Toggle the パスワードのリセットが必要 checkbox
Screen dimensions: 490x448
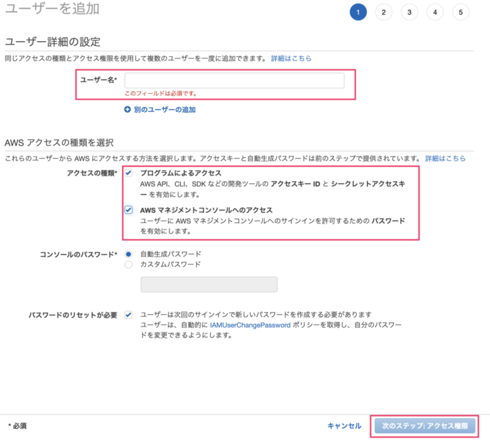coord(129,315)
